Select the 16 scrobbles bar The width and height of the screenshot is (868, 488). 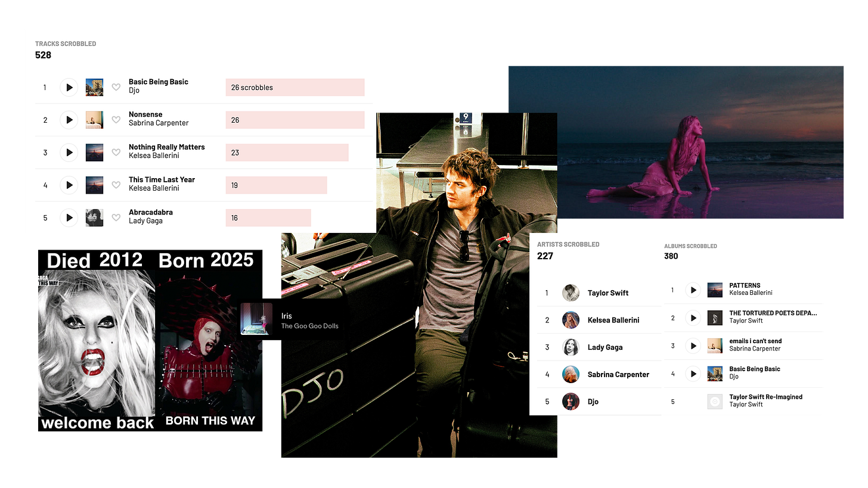click(268, 217)
